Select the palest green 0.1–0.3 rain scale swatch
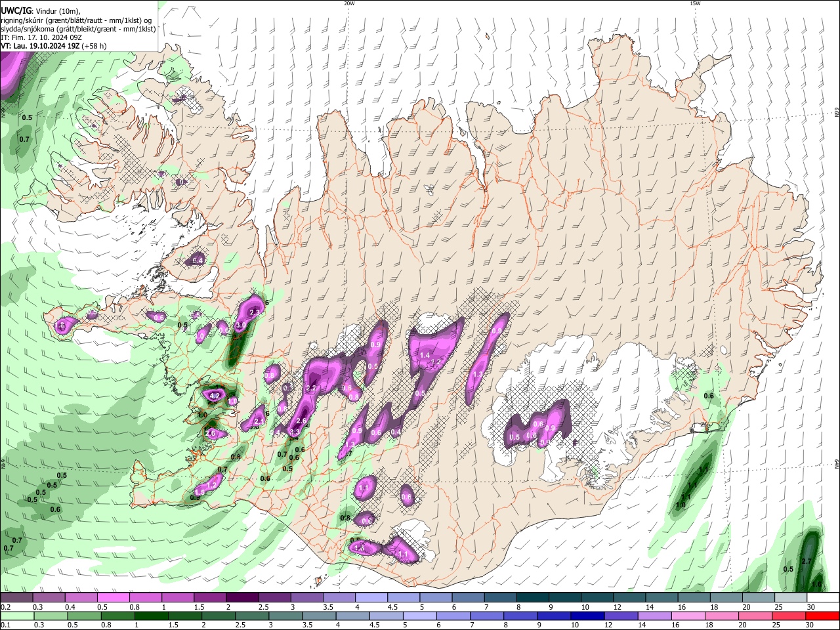 tap(16, 616)
